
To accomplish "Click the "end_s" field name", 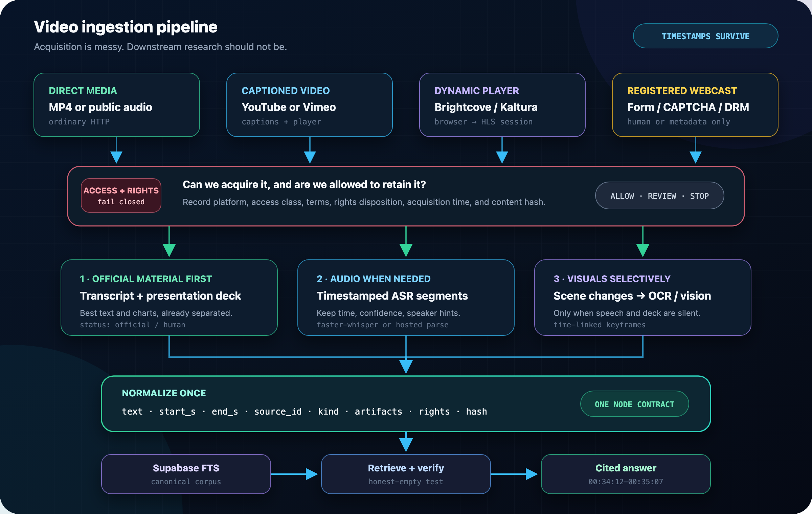I will pos(225,412).
